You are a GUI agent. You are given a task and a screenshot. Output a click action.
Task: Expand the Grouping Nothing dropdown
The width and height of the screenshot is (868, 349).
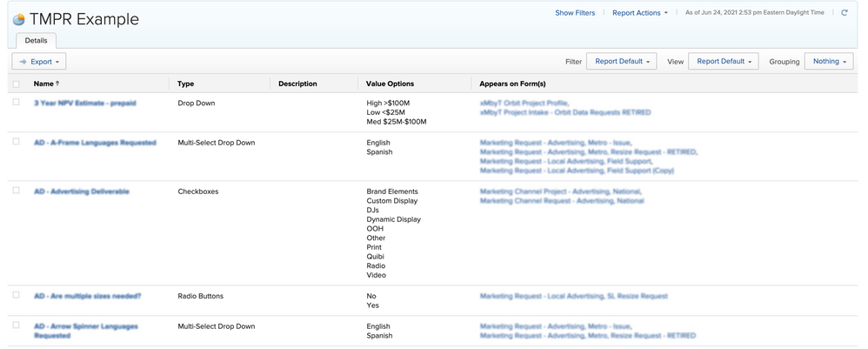click(829, 62)
